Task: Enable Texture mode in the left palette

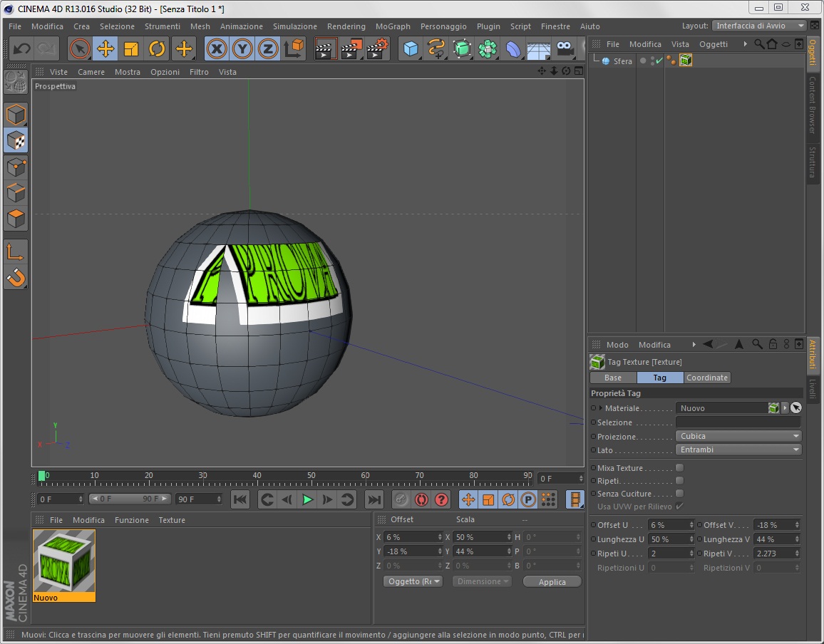Action: click(16, 140)
